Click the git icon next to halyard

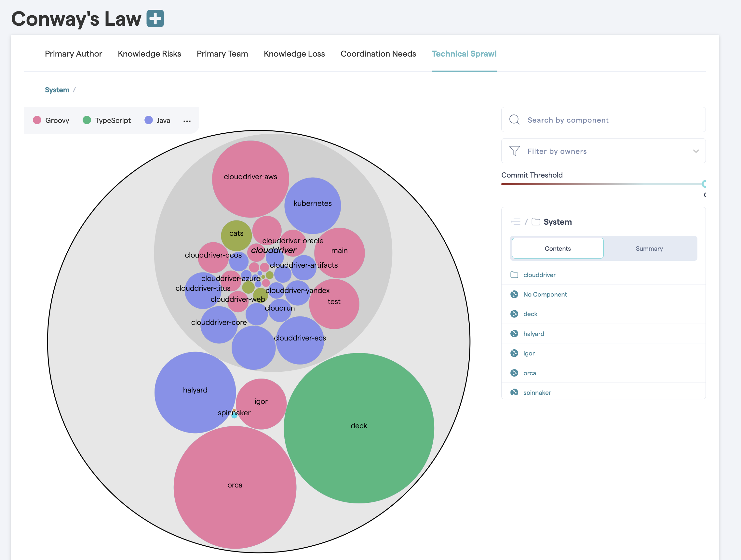[514, 334]
